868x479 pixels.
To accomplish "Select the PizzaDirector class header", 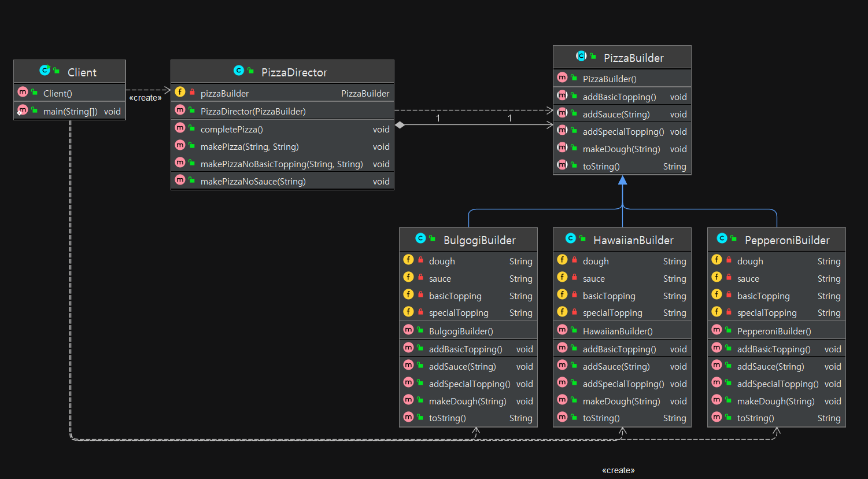I will pyautogui.click(x=282, y=72).
